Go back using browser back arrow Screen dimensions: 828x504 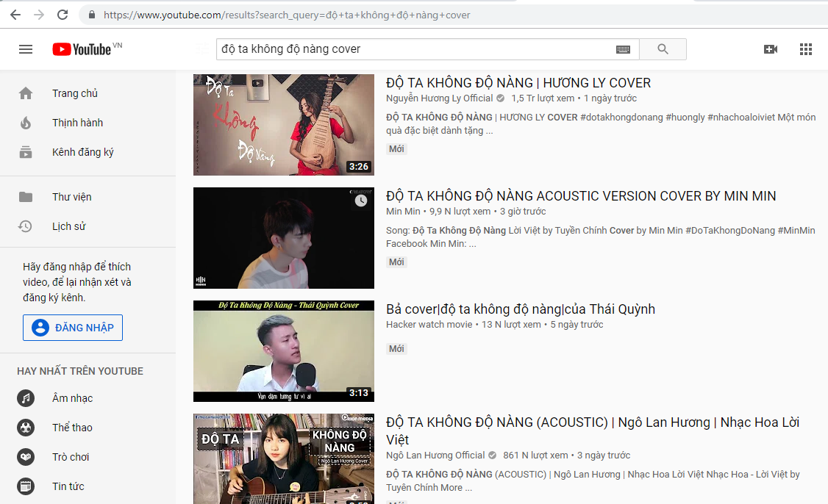15,15
